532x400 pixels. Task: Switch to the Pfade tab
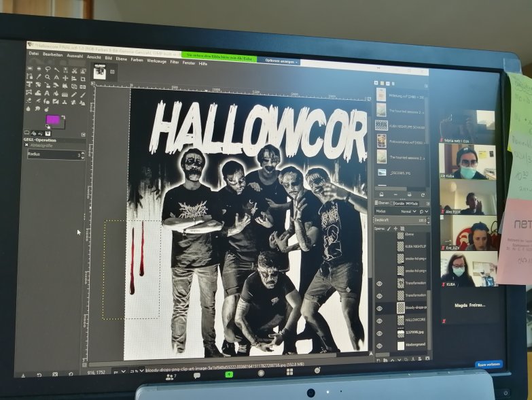point(412,203)
